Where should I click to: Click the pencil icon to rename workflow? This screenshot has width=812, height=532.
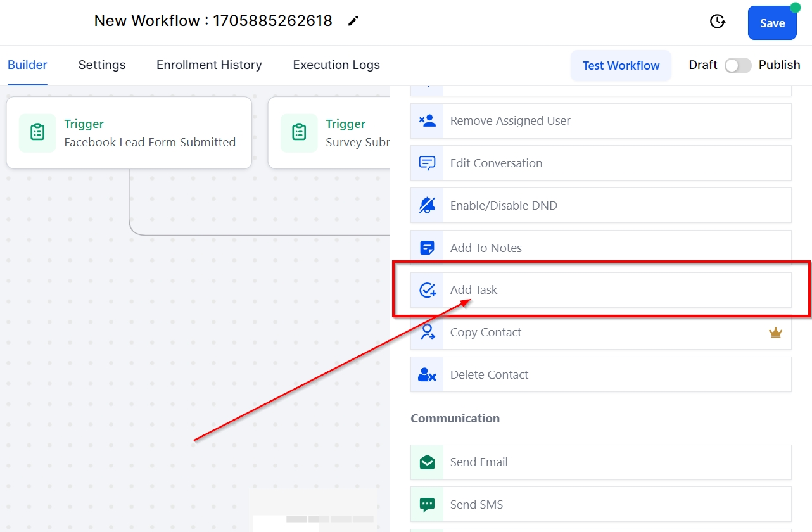click(353, 22)
